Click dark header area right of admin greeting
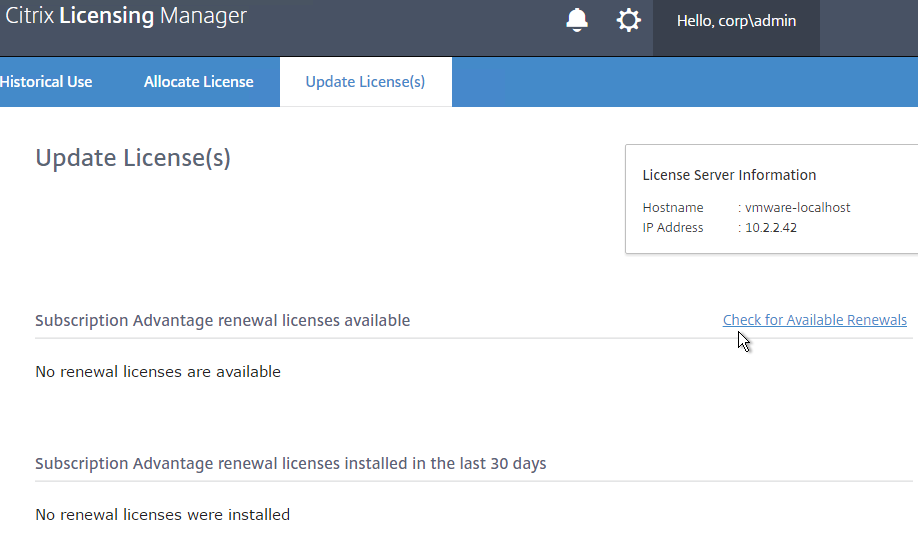The width and height of the screenshot is (918, 534). click(869, 28)
